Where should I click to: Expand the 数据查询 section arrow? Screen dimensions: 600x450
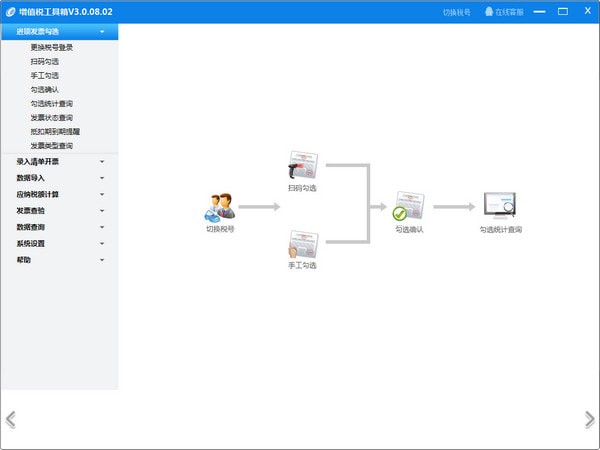pyautogui.click(x=102, y=227)
